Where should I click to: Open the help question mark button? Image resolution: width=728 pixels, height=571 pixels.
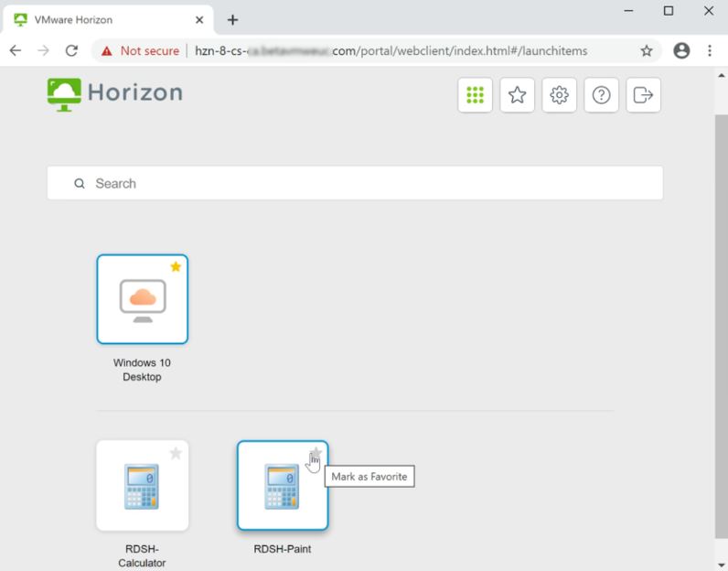tap(601, 95)
